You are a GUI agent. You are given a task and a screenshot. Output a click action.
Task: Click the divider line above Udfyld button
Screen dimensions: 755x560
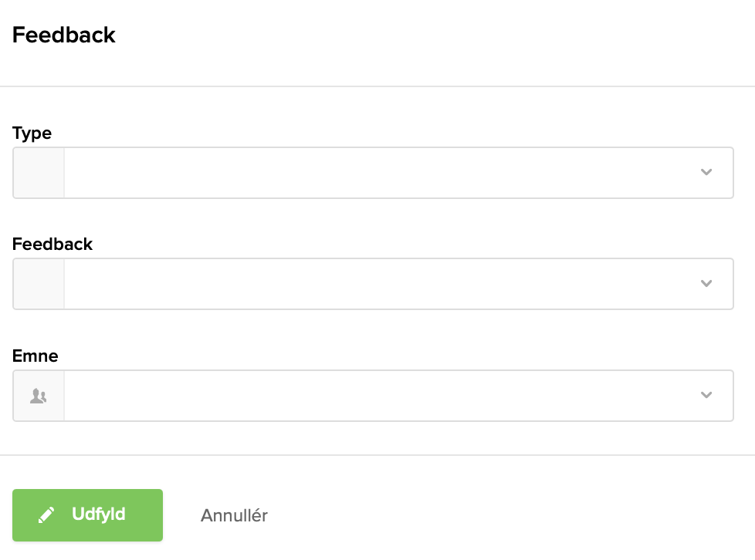pyautogui.click(x=377, y=455)
